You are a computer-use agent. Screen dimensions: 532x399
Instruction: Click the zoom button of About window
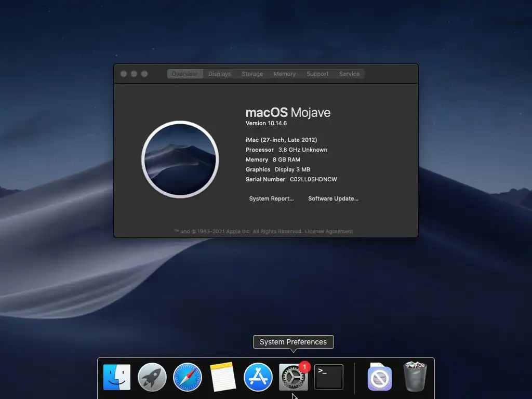(x=144, y=74)
